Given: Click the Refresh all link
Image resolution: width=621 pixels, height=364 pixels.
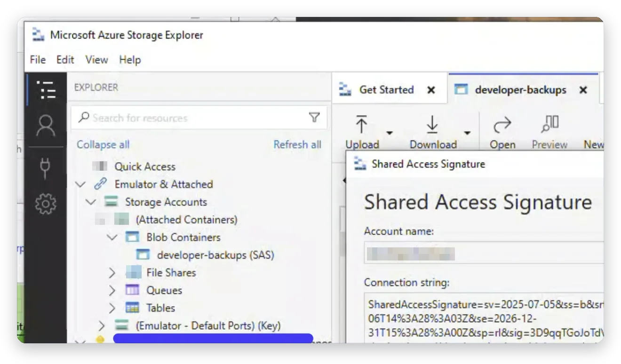Looking at the screenshot, I should (x=297, y=145).
